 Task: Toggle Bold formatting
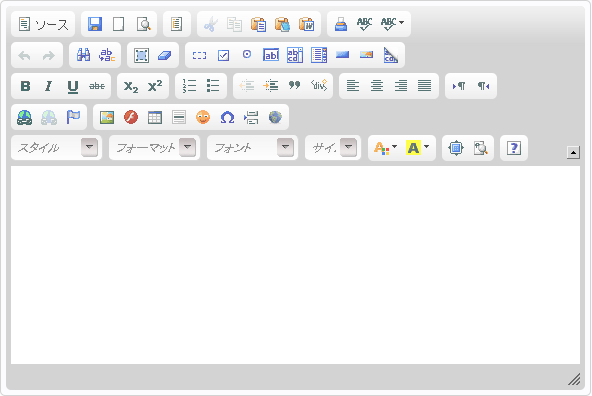pos(25,86)
